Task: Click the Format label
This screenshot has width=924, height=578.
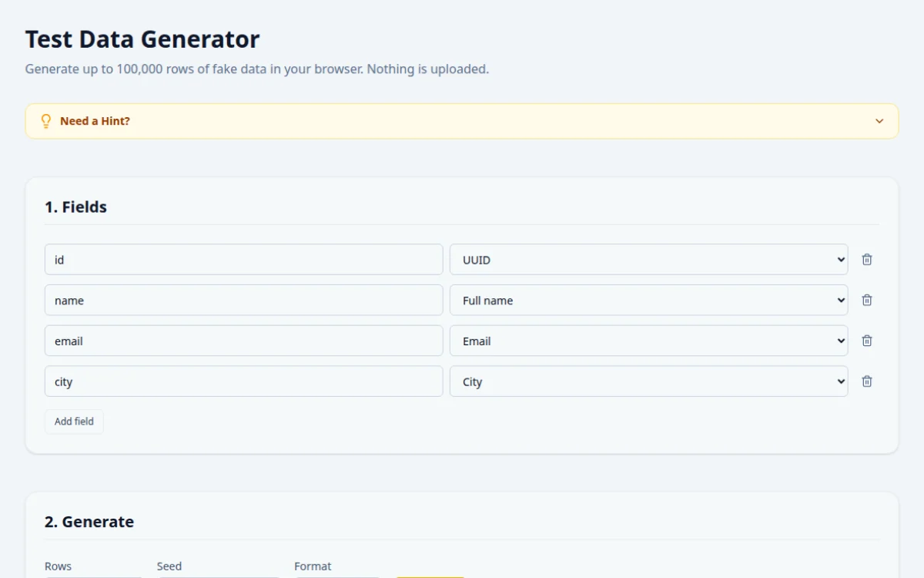Action: click(313, 566)
